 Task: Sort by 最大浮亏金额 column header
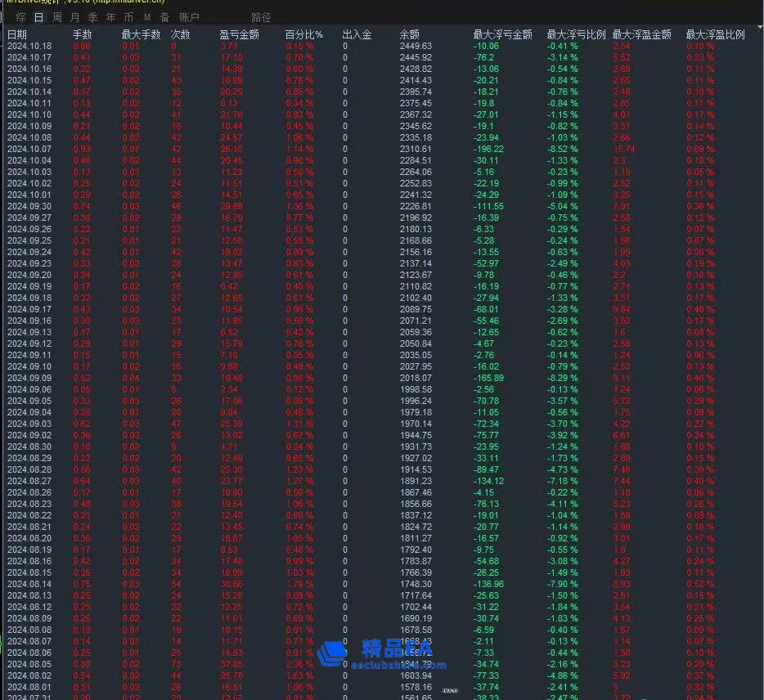502,34
